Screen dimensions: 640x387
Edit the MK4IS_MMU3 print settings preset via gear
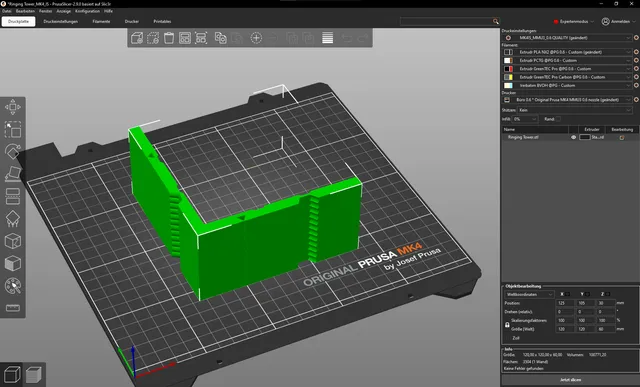[636, 38]
